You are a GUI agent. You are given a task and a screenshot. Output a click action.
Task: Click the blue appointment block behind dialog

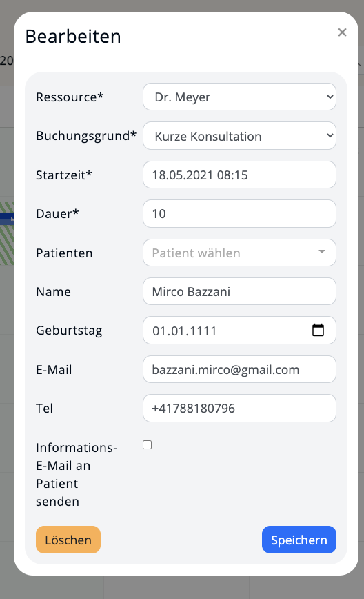tap(7, 219)
